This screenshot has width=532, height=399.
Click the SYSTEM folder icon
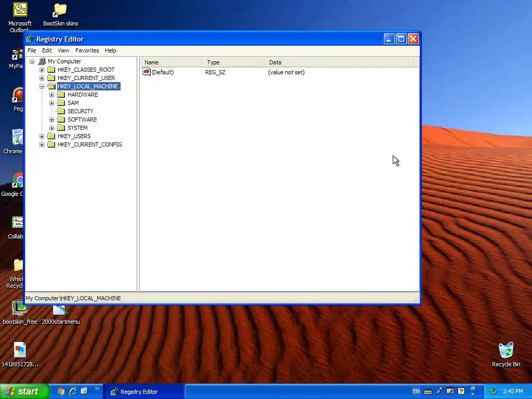pyautogui.click(x=61, y=128)
